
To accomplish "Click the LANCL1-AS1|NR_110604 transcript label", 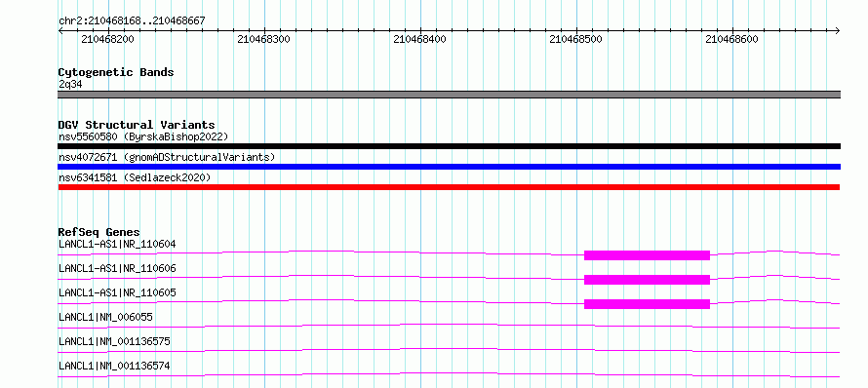I will pos(117,244).
